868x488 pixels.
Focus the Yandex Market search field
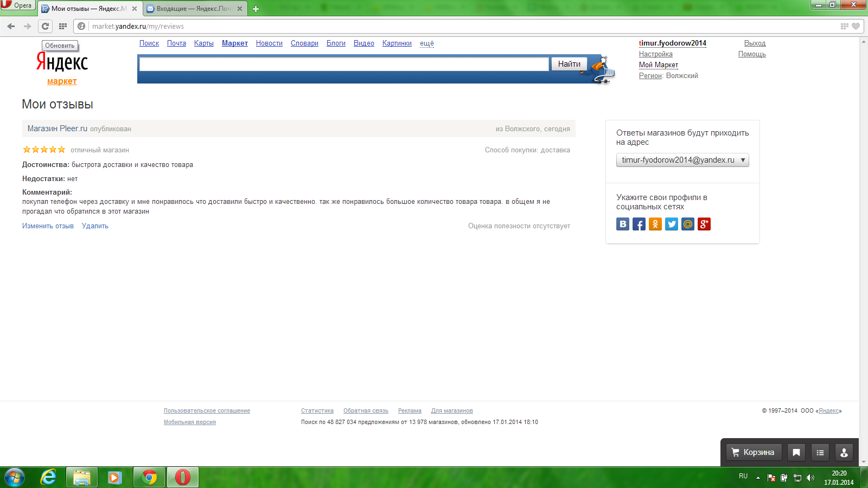[344, 64]
